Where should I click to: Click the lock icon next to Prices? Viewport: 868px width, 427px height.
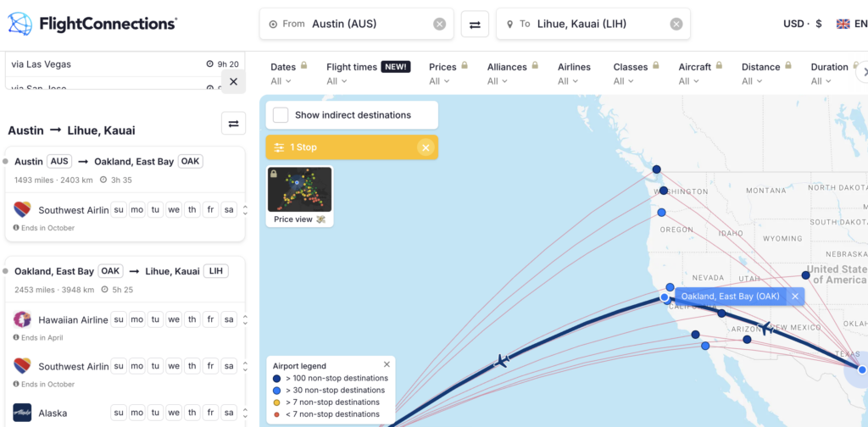[465, 65]
